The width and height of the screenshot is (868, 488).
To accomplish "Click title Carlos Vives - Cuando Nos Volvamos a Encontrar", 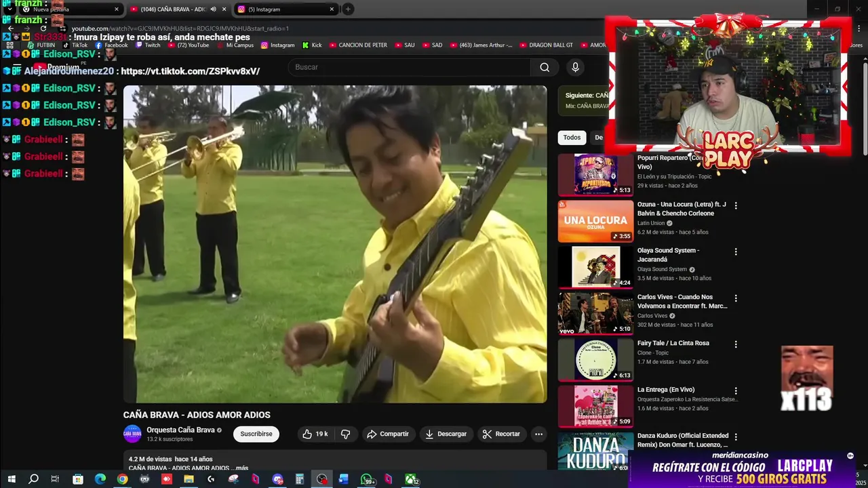I will pos(682,302).
